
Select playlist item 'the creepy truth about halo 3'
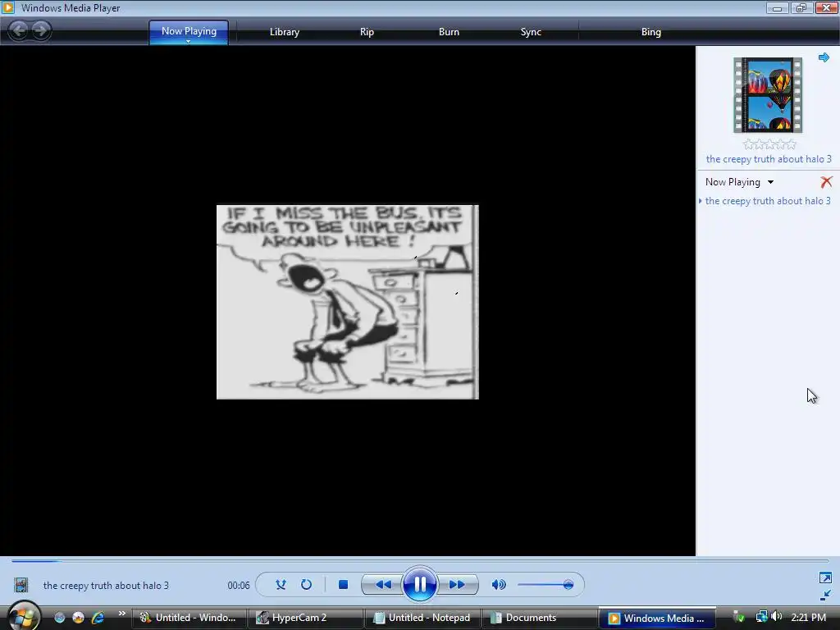[x=768, y=201]
